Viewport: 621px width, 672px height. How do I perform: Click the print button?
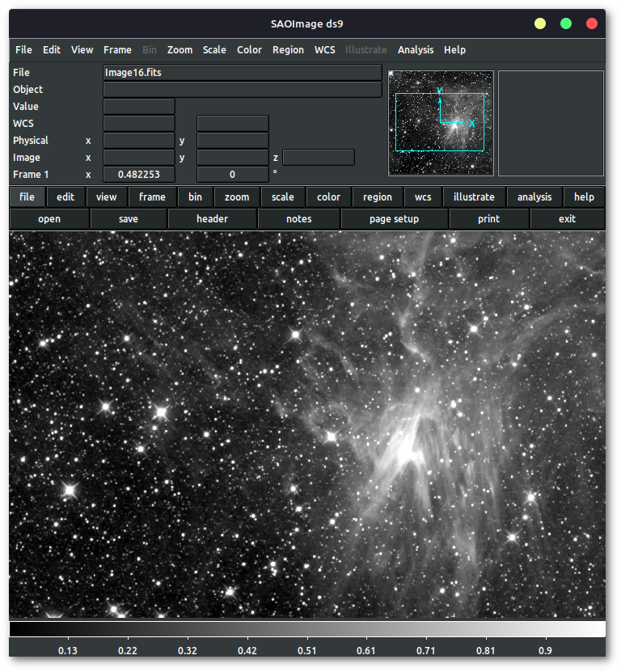488,219
